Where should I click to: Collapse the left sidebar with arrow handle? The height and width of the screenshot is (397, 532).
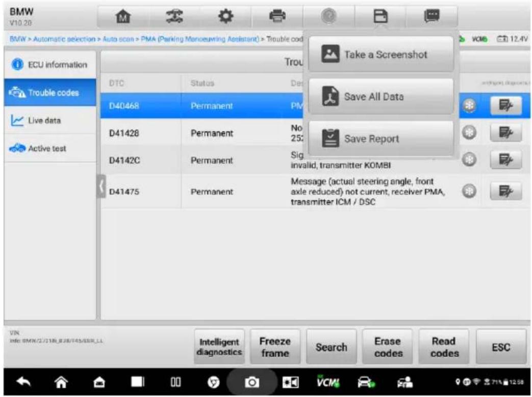101,186
